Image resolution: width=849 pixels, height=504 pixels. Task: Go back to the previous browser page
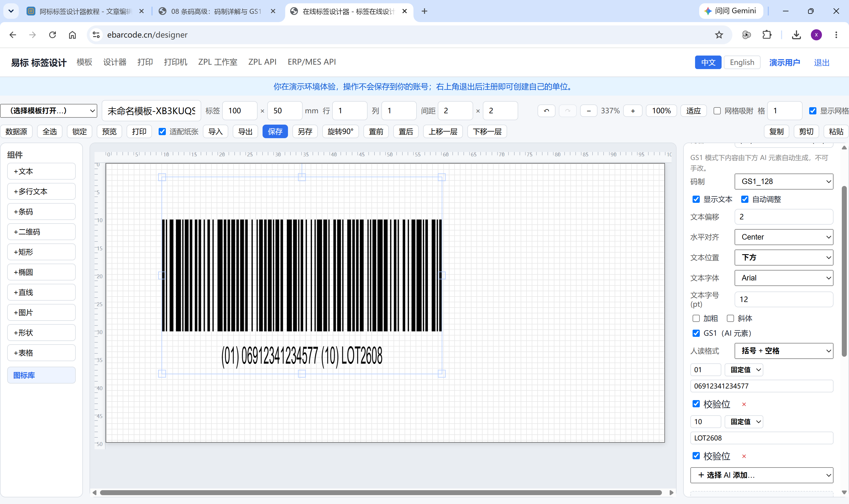13,35
